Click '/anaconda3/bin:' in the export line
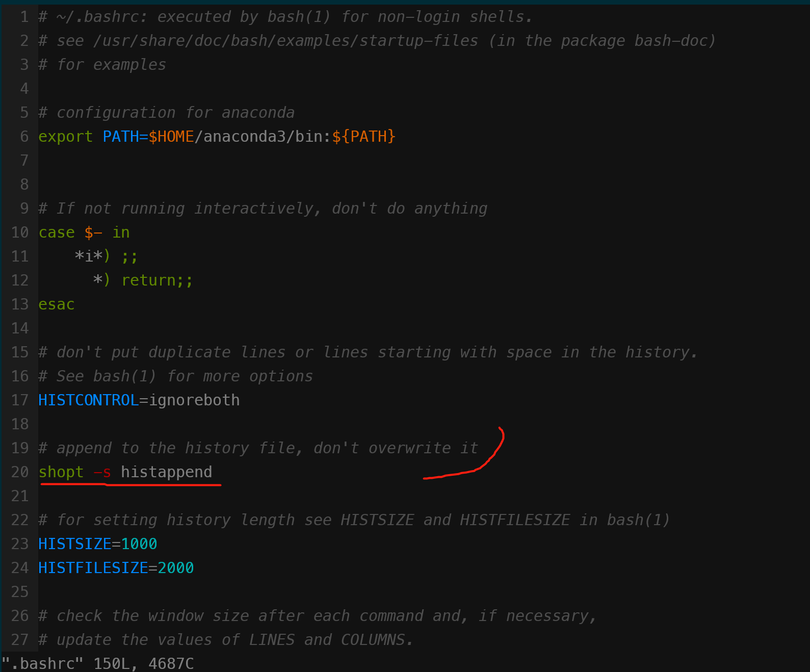The width and height of the screenshot is (810, 672). [x=263, y=137]
